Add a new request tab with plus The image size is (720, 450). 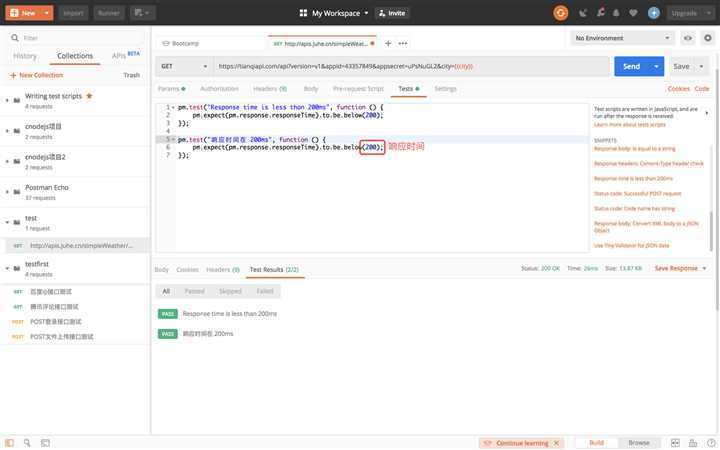[388, 43]
